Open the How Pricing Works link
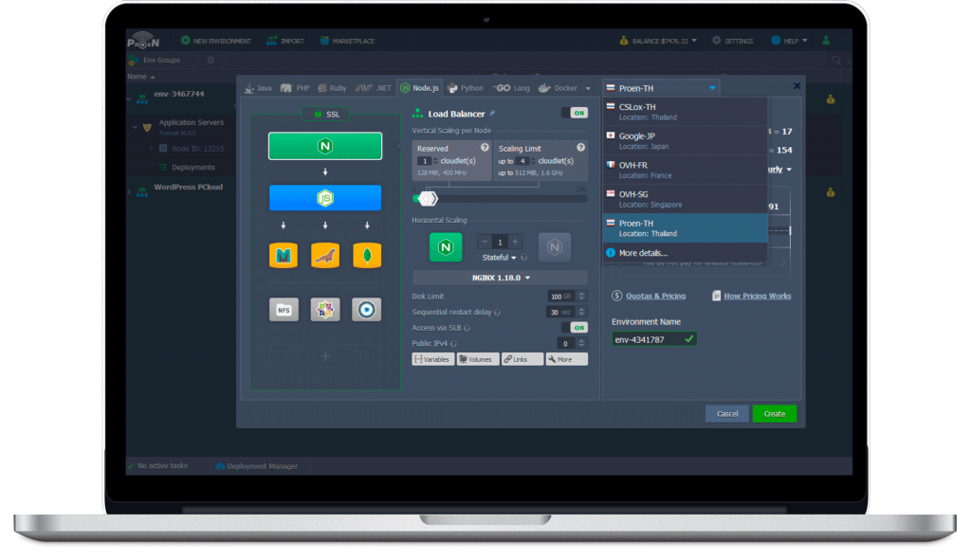Viewport: 971px width, 560px height. pos(758,296)
